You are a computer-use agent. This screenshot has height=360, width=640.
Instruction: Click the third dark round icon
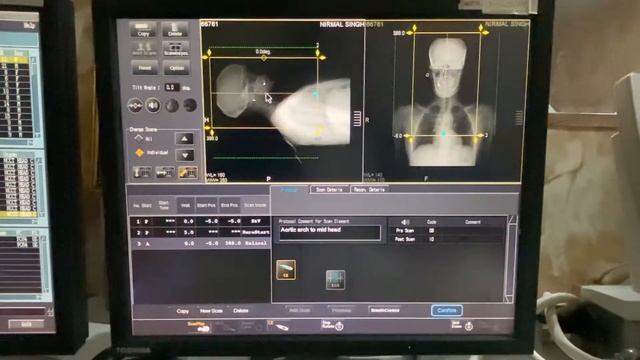pyautogui.click(x=172, y=105)
